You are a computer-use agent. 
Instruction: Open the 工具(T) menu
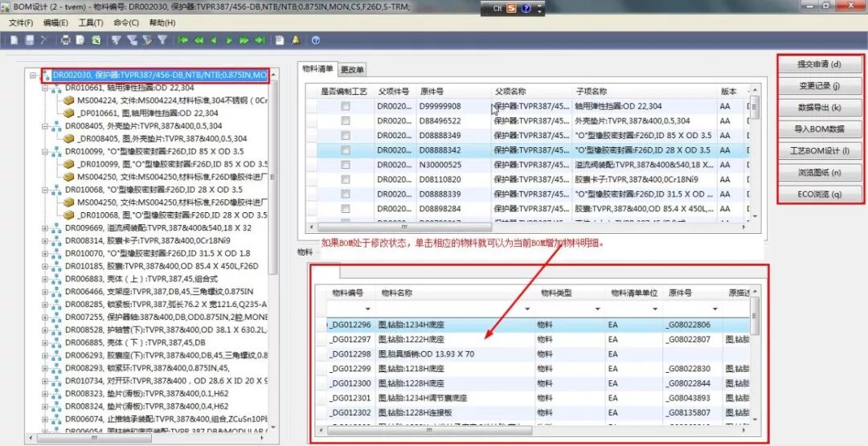pyautogui.click(x=91, y=23)
